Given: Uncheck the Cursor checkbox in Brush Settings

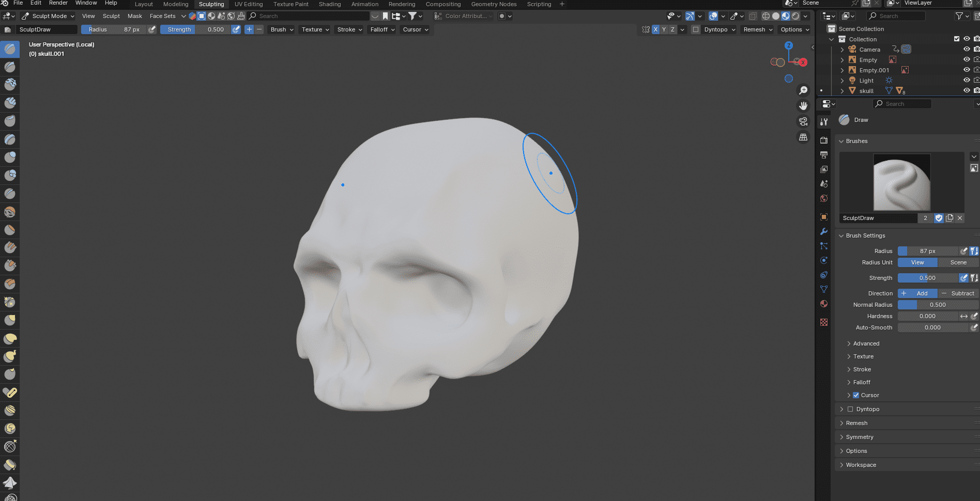Looking at the screenshot, I should click(x=855, y=395).
